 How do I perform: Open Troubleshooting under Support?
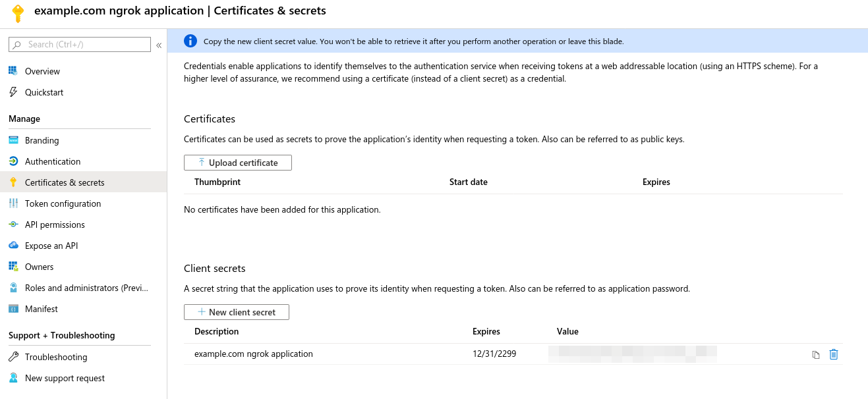tap(56, 357)
